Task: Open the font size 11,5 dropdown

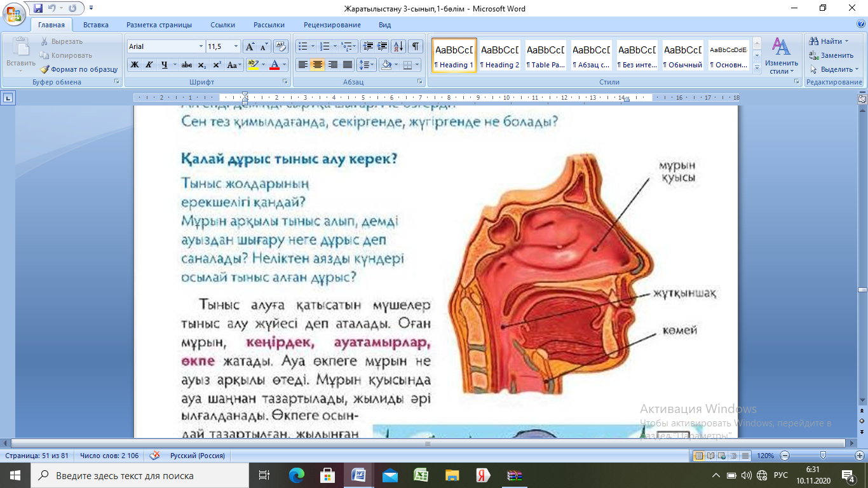Action: [236, 46]
